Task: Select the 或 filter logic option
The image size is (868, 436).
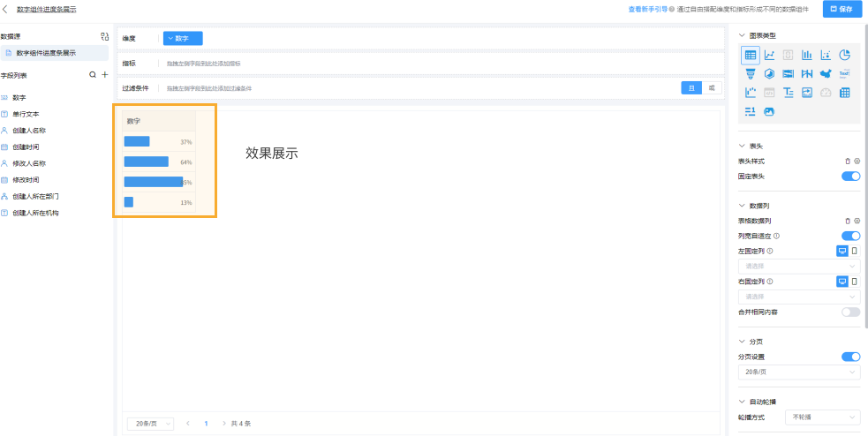Action: tap(712, 88)
